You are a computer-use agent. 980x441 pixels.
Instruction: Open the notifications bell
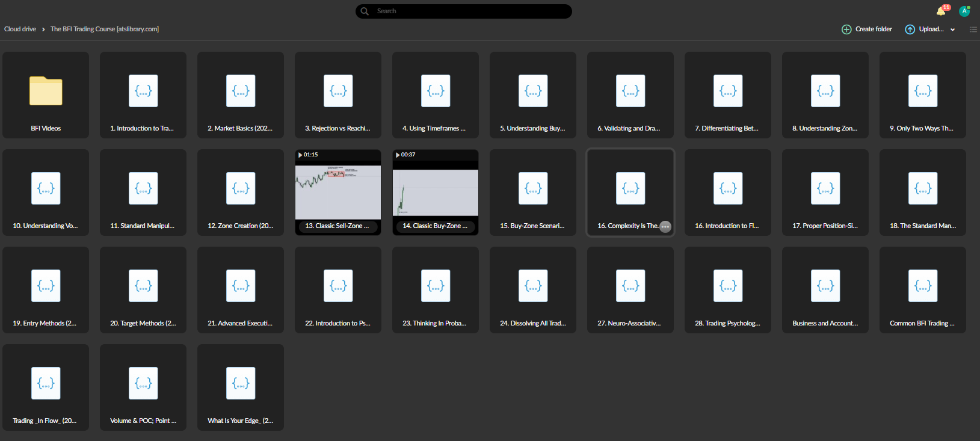pyautogui.click(x=941, y=11)
